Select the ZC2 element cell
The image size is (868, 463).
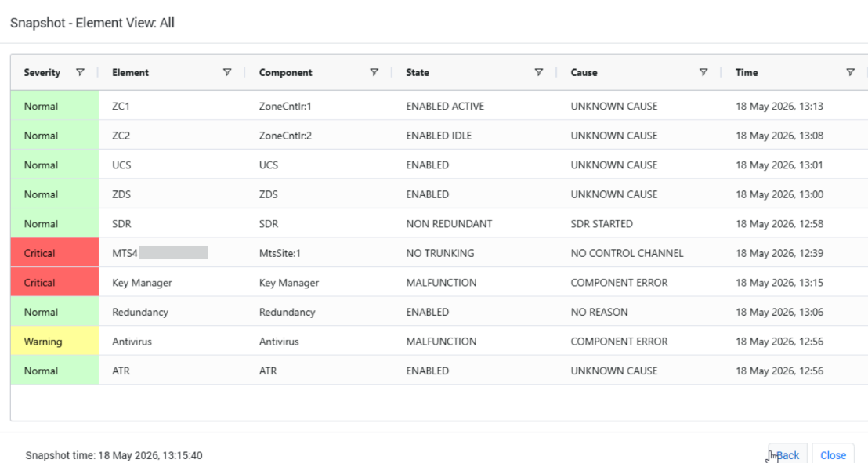172,136
